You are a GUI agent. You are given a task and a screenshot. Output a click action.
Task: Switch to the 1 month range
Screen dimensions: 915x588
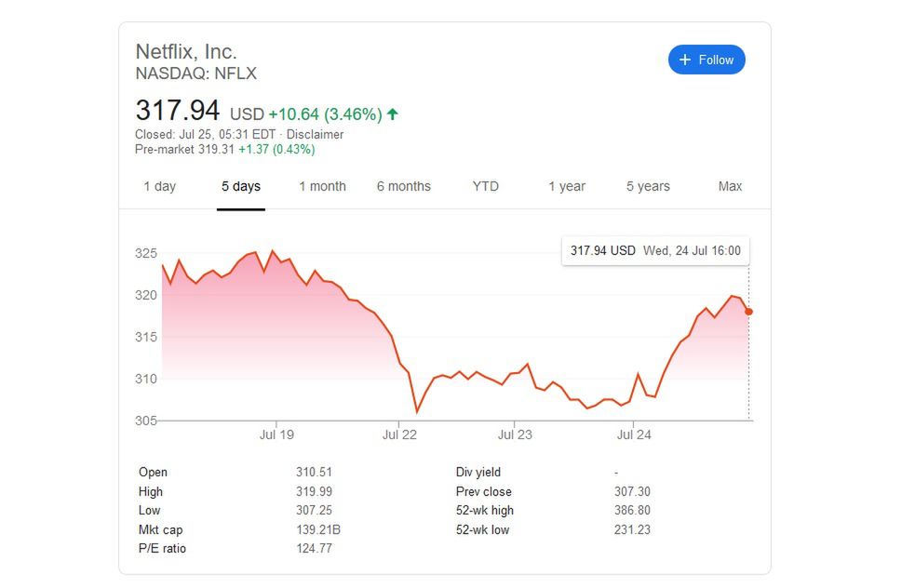point(322,186)
